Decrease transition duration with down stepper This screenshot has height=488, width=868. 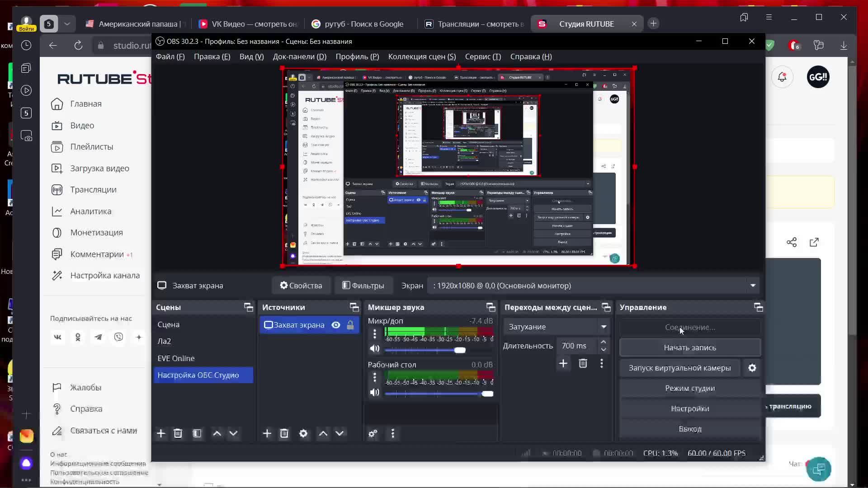point(604,350)
